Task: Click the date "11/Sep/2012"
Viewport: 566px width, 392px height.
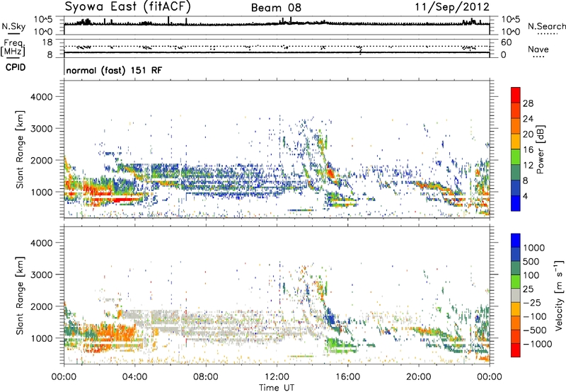Action: coord(452,7)
